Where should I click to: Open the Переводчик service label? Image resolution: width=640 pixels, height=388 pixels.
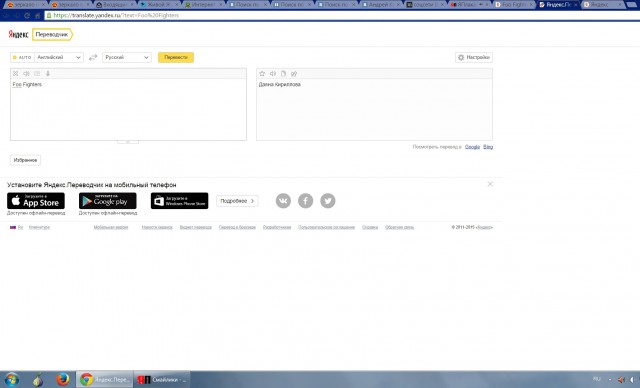[x=52, y=34]
